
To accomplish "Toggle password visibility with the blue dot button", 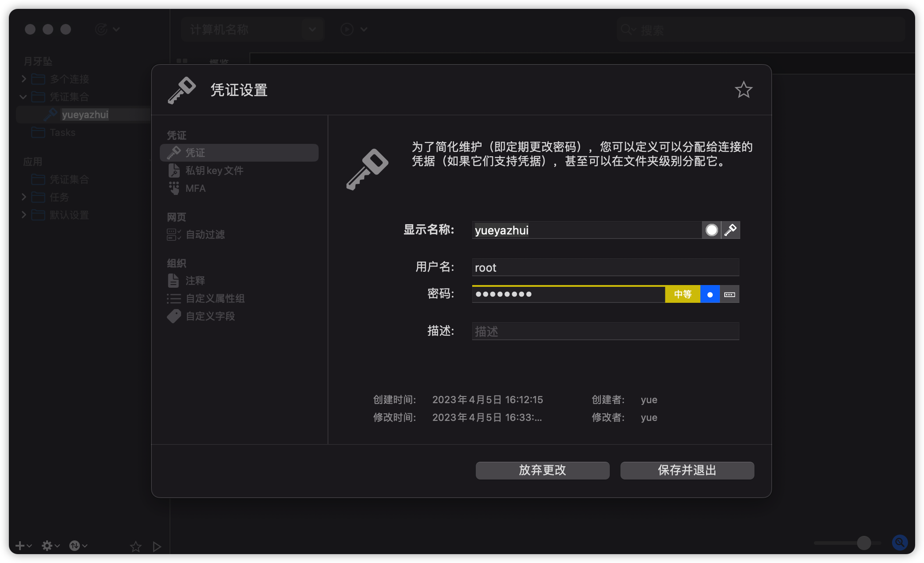I will [710, 294].
